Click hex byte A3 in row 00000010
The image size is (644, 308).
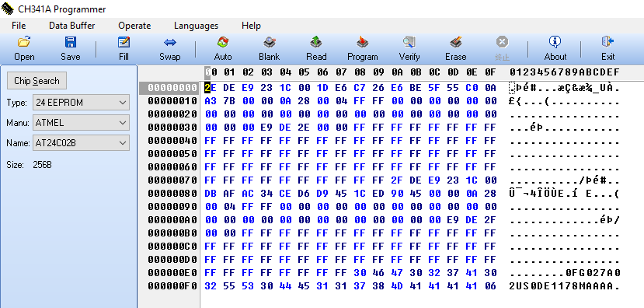pos(211,101)
